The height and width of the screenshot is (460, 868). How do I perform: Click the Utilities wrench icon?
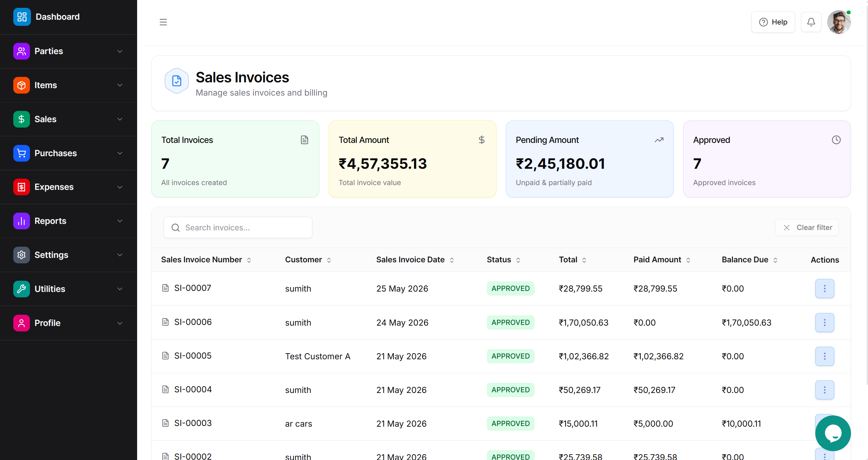pos(21,289)
